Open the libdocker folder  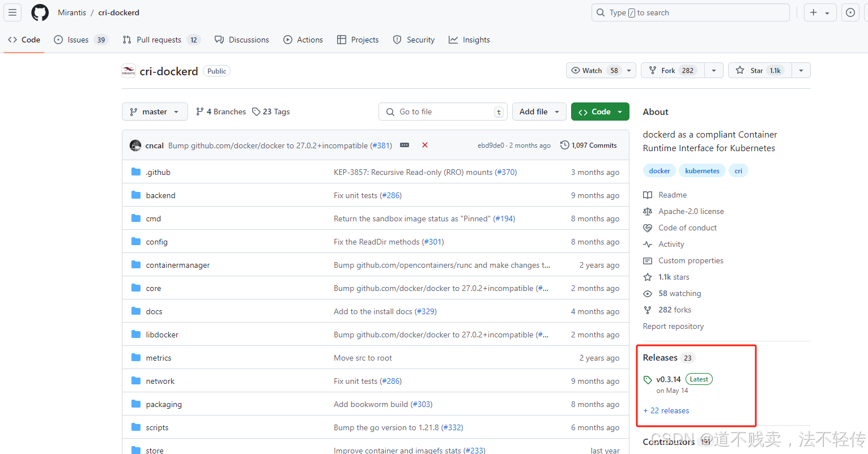(162, 335)
